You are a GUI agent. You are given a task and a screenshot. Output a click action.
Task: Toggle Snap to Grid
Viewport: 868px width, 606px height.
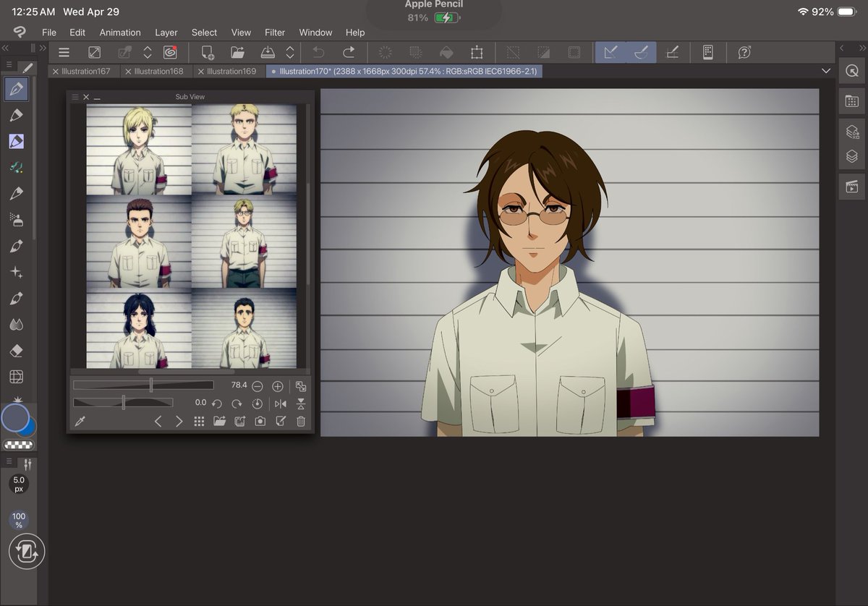(x=672, y=52)
